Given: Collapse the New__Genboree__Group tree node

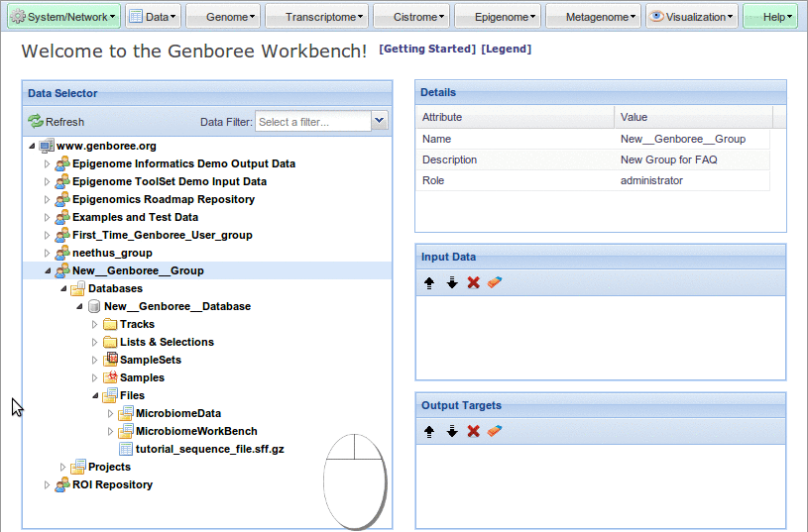Looking at the screenshot, I should point(47,271).
